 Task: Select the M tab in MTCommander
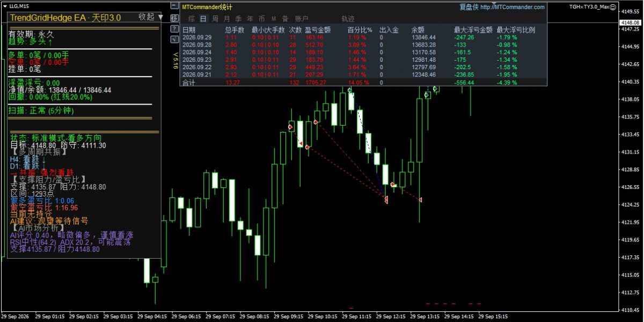(x=273, y=19)
